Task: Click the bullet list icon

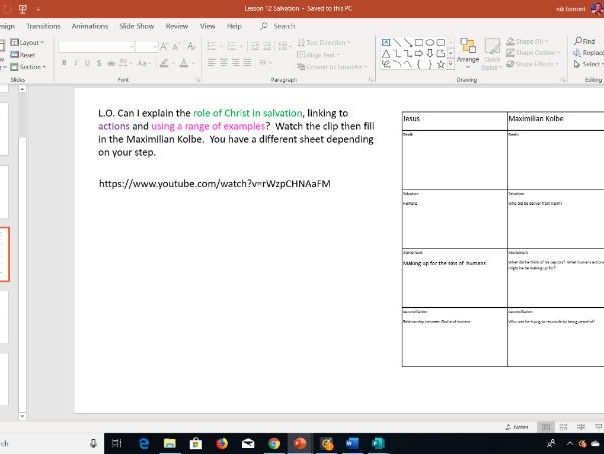Action: click(213, 46)
